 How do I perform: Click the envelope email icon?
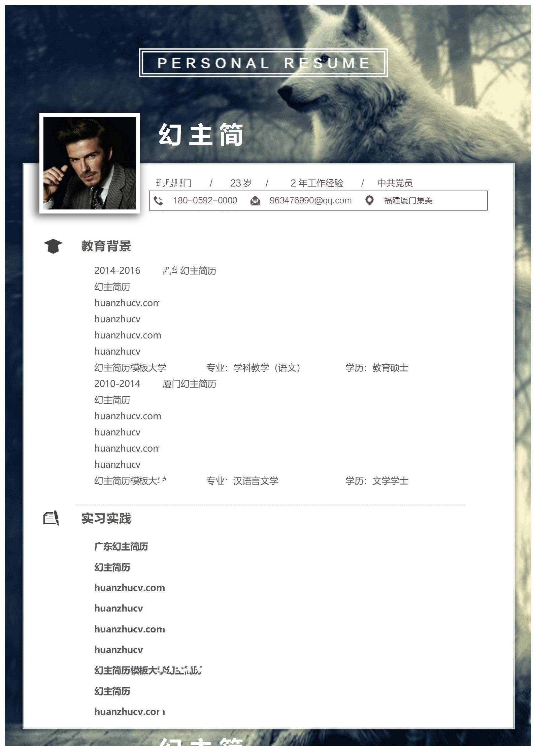255,201
